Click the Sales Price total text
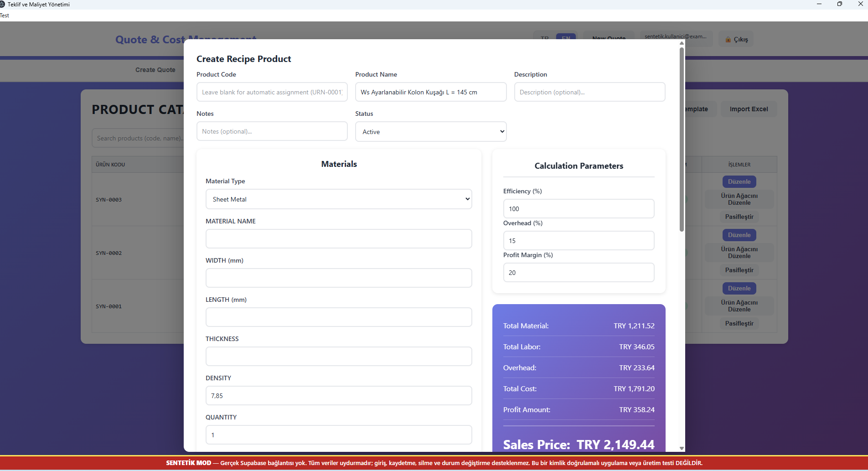Viewport: 868px width, 471px height. (x=579, y=445)
